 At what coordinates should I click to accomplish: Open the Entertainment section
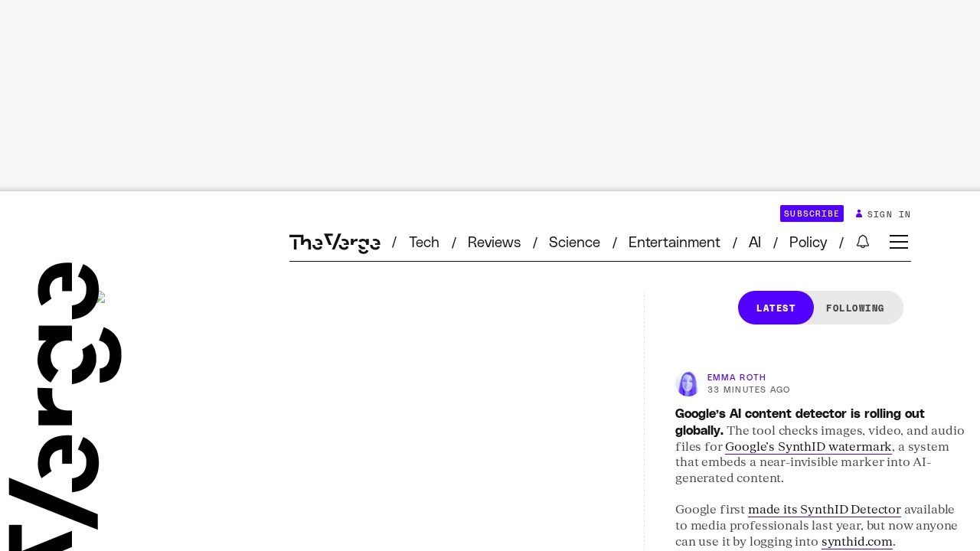coord(674,242)
